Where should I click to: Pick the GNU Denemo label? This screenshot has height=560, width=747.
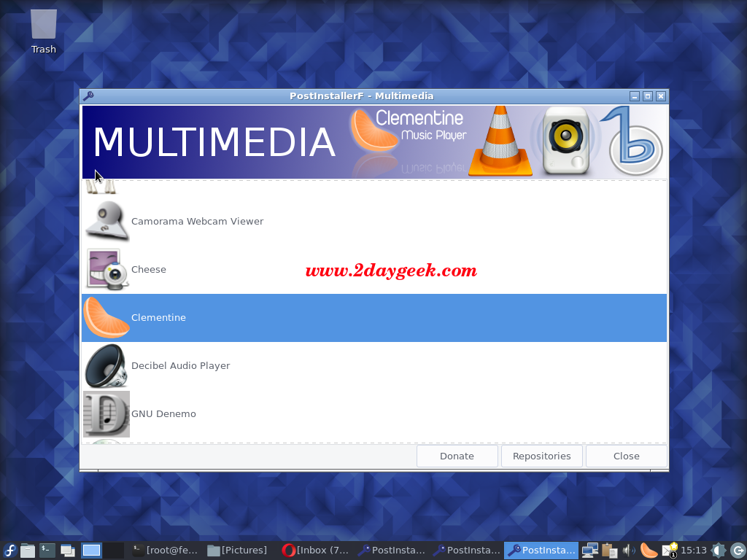click(163, 414)
